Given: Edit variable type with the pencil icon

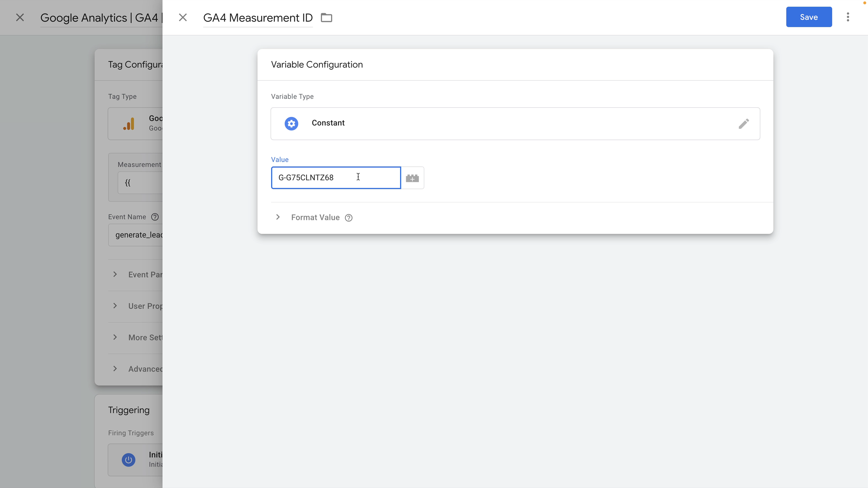Looking at the screenshot, I should [x=744, y=123].
